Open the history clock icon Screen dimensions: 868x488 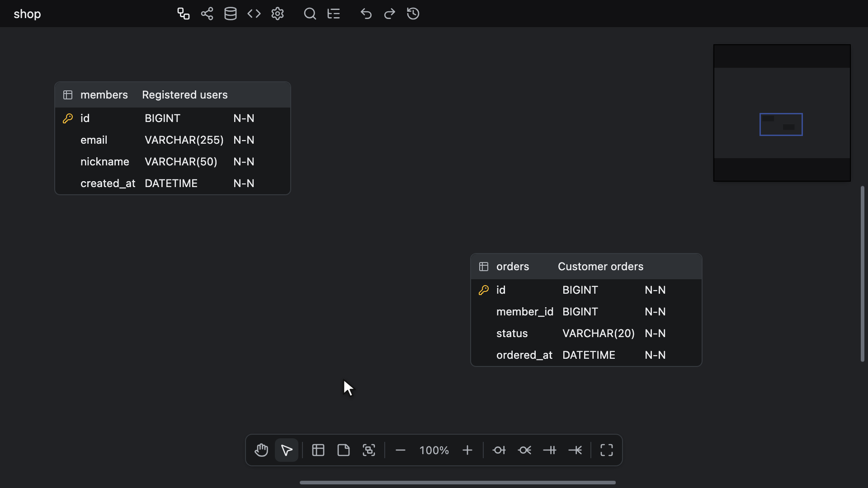pyautogui.click(x=413, y=14)
